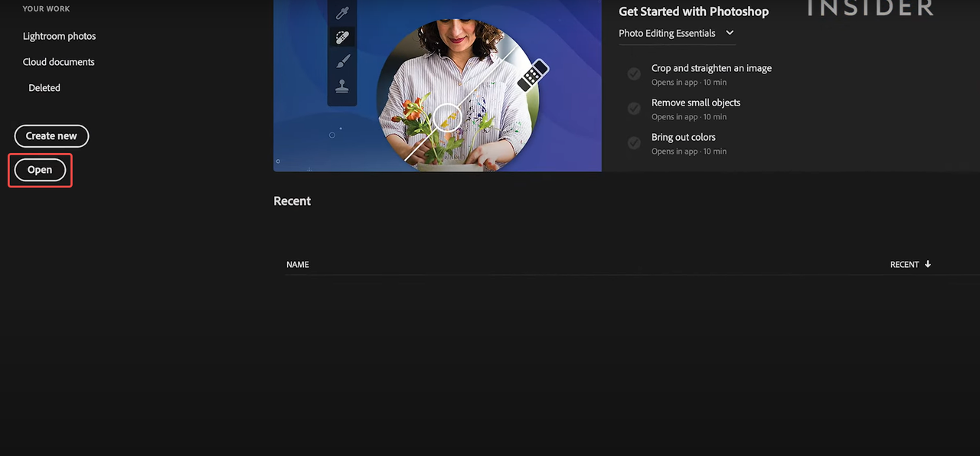Viewport: 980px width, 456px height.
Task: Go to Cloud documents
Action: click(59, 62)
